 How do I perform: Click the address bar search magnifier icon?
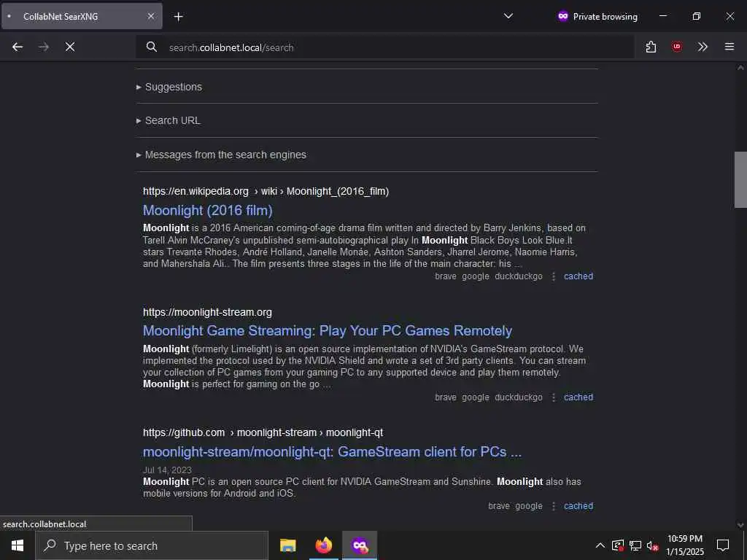point(152,47)
